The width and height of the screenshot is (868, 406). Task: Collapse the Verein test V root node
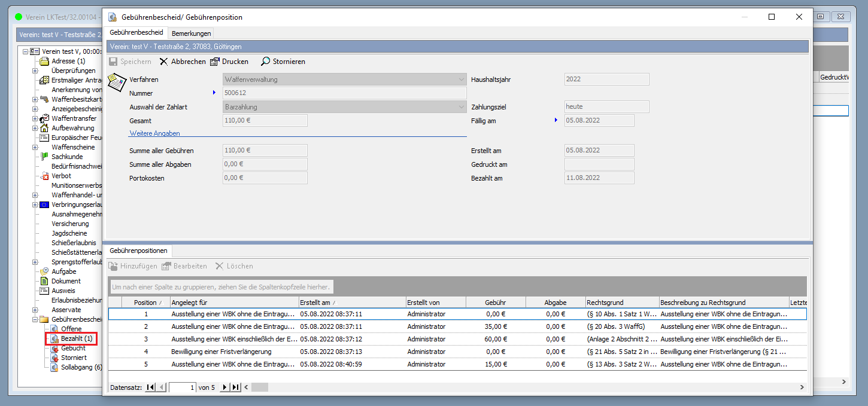tap(25, 51)
